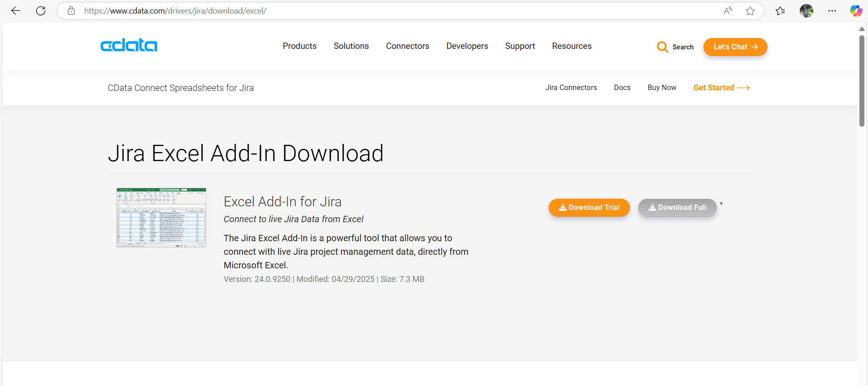Click the "Jira Excel Add-In Download" title

pyautogui.click(x=246, y=153)
